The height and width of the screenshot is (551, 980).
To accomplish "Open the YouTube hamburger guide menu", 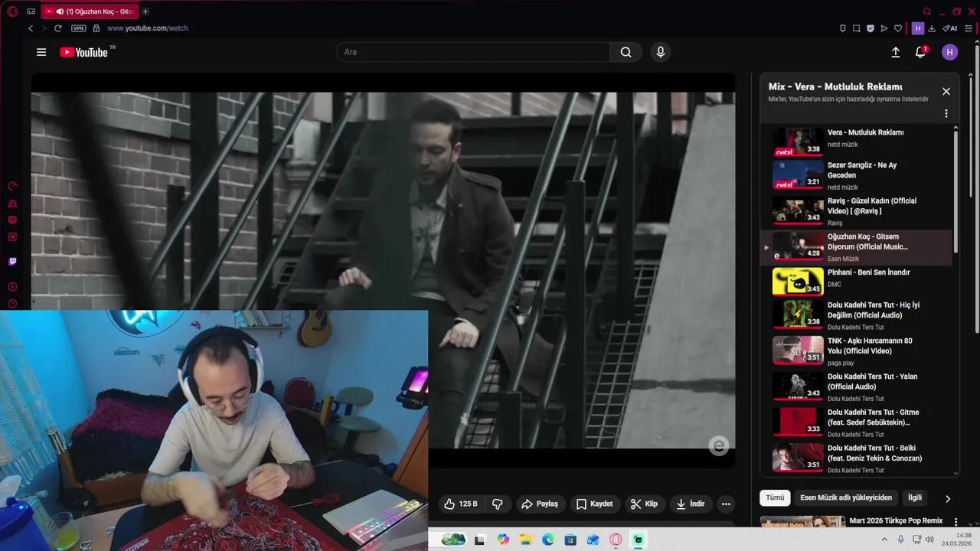I will pyautogui.click(x=41, y=52).
